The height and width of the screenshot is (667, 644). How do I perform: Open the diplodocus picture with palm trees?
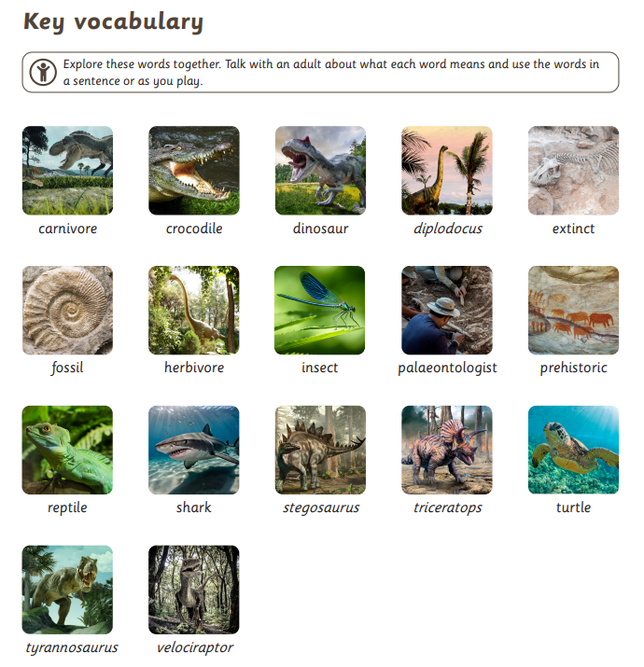coord(447,170)
